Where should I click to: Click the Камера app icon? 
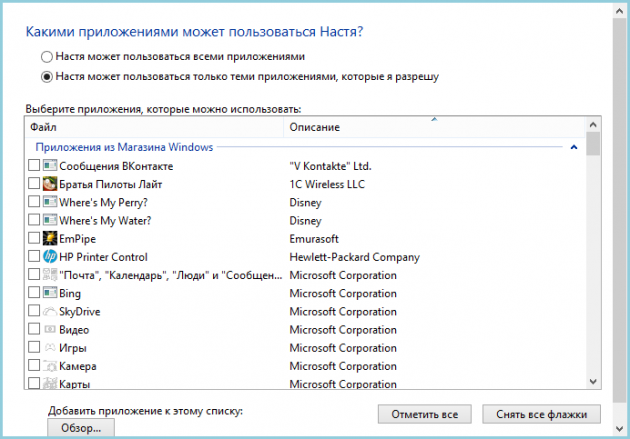point(50,365)
